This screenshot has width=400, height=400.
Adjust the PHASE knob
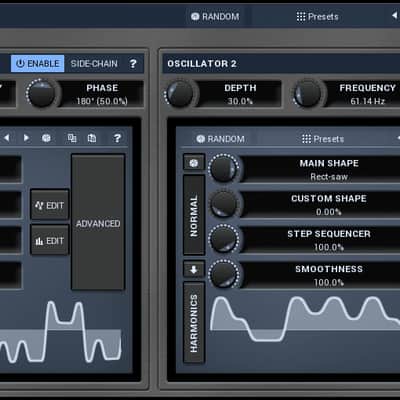[x=41, y=93]
